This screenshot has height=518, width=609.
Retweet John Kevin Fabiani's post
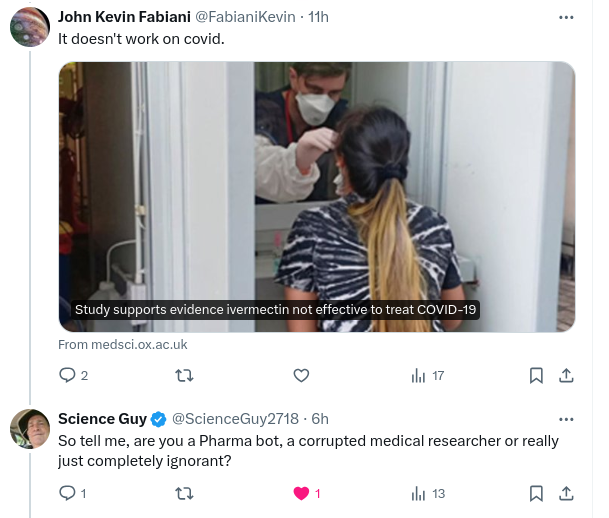coord(184,375)
